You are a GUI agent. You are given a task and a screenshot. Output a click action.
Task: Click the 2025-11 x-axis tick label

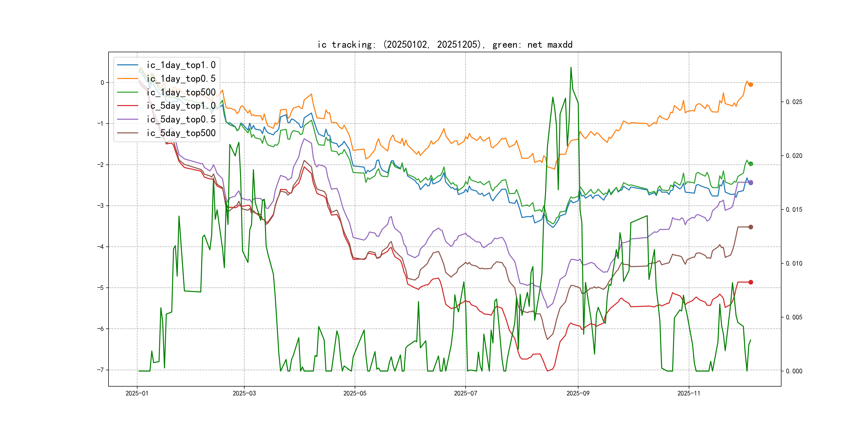(689, 393)
